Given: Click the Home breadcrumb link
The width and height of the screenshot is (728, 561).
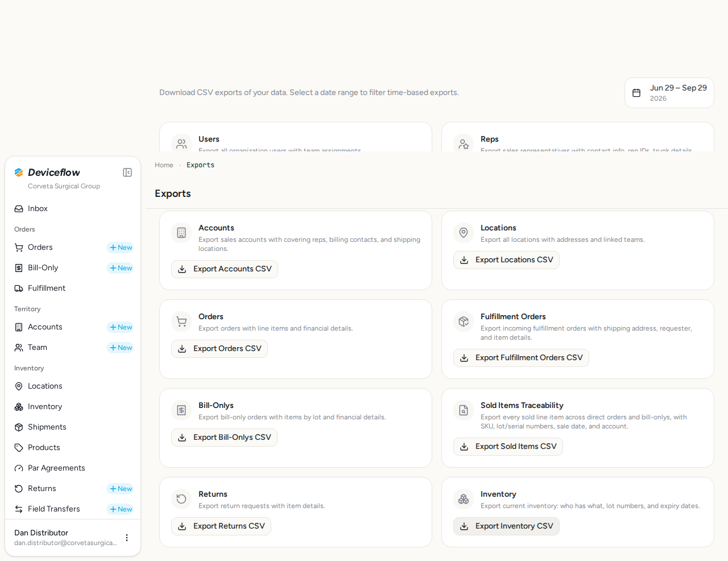Looking at the screenshot, I should click(x=164, y=165).
